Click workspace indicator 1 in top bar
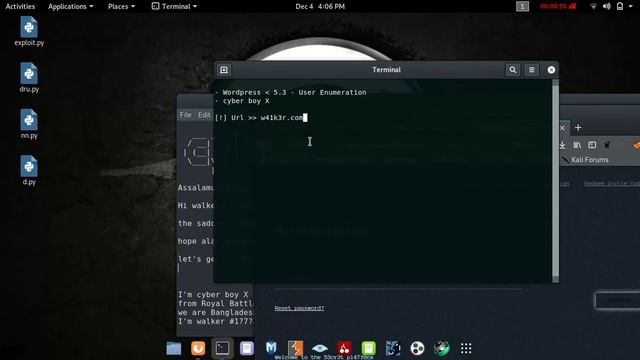Viewport: 640px width, 360px height. click(x=522, y=6)
